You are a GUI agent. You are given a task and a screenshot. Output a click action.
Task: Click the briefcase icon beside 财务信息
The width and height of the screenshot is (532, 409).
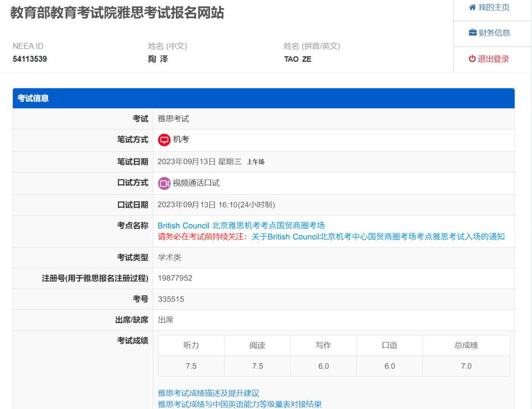[x=473, y=33]
